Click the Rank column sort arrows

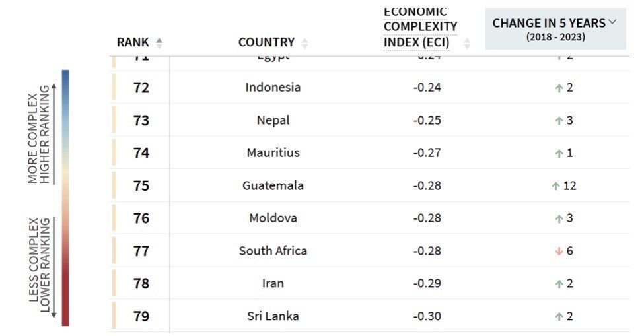tap(159, 43)
